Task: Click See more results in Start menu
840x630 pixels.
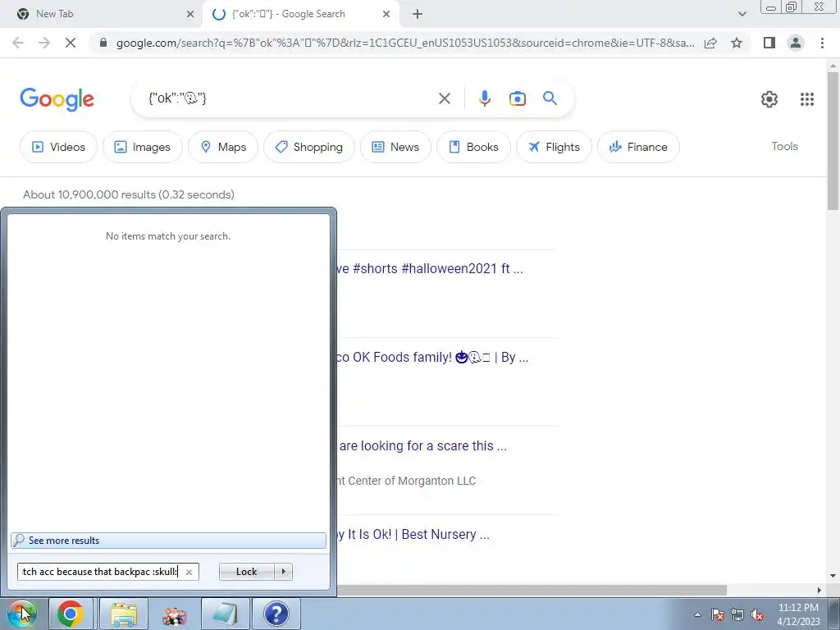Action: (x=168, y=541)
